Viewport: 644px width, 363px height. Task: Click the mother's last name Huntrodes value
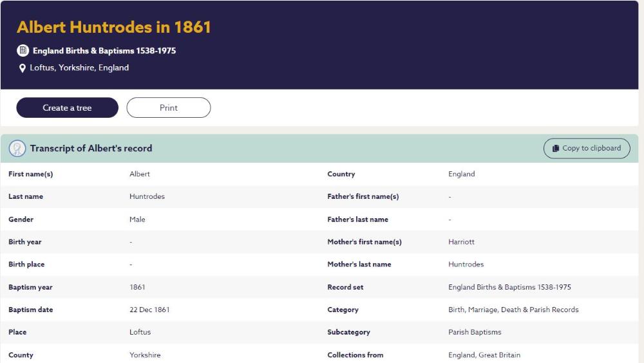[x=466, y=265]
